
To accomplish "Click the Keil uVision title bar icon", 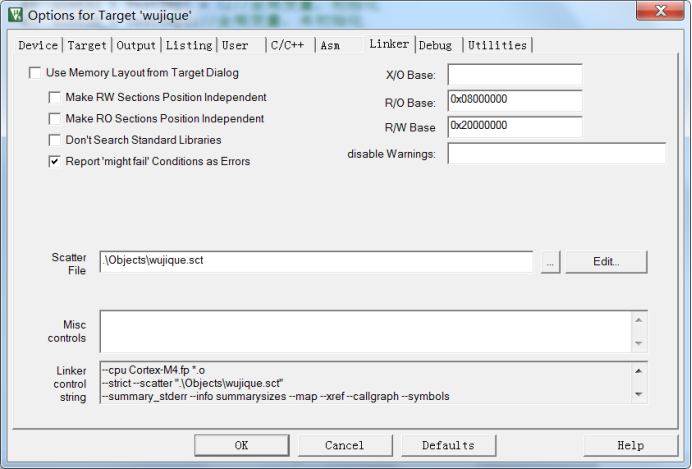I will click(x=15, y=15).
